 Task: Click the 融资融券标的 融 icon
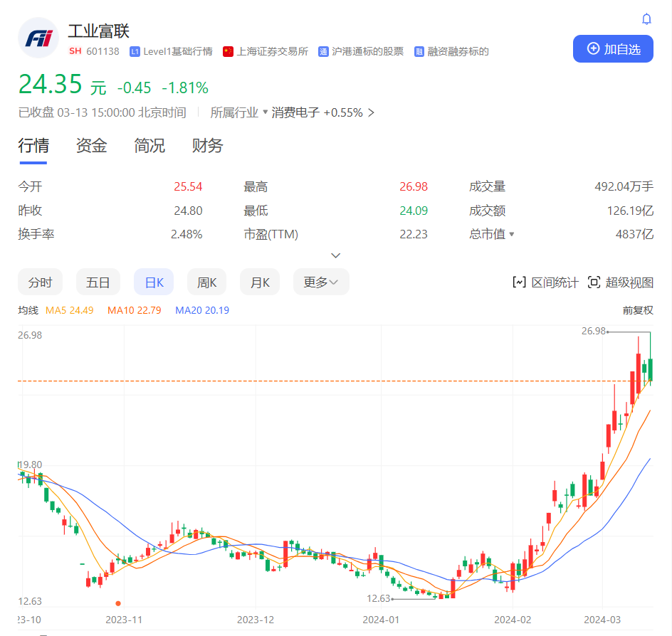point(419,52)
